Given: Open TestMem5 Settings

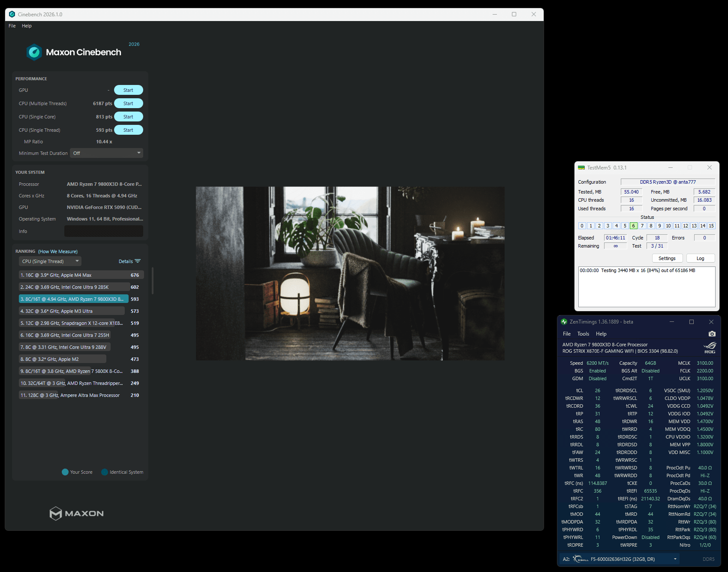Looking at the screenshot, I should coord(667,258).
